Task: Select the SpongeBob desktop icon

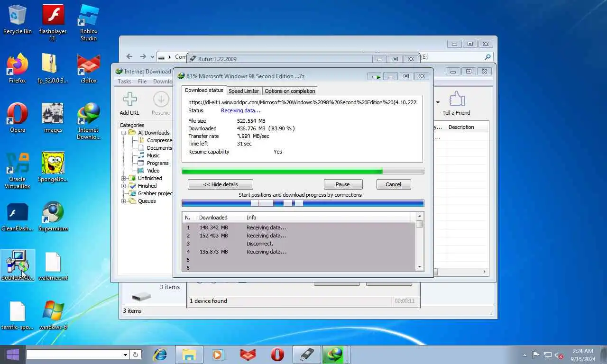Action: point(53,167)
